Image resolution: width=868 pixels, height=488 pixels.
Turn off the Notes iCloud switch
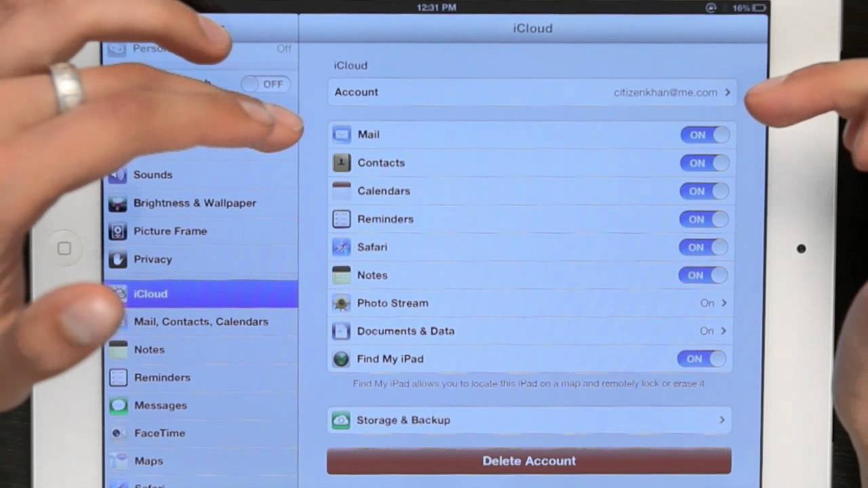coord(703,275)
